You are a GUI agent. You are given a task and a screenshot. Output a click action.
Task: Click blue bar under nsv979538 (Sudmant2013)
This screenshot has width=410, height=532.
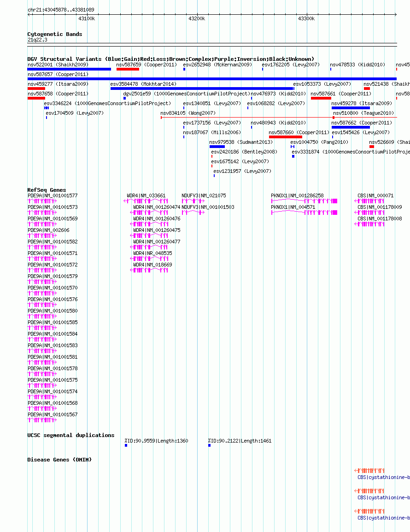[217, 147]
